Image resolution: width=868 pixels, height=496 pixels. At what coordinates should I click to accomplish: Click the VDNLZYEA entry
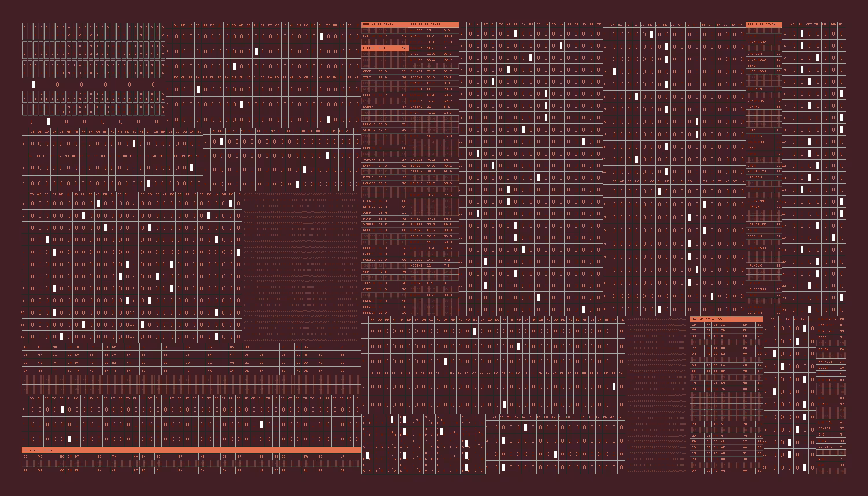[x=826, y=331]
